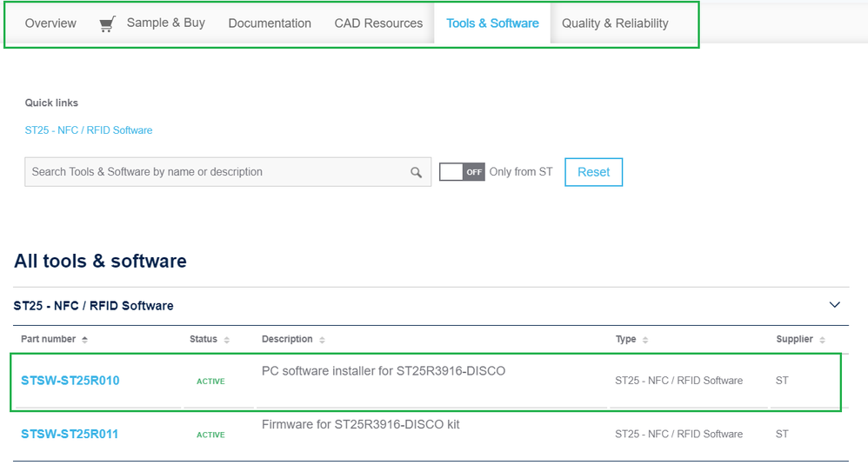Click the search magnifier icon
The image size is (868, 465).
[417, 172]
